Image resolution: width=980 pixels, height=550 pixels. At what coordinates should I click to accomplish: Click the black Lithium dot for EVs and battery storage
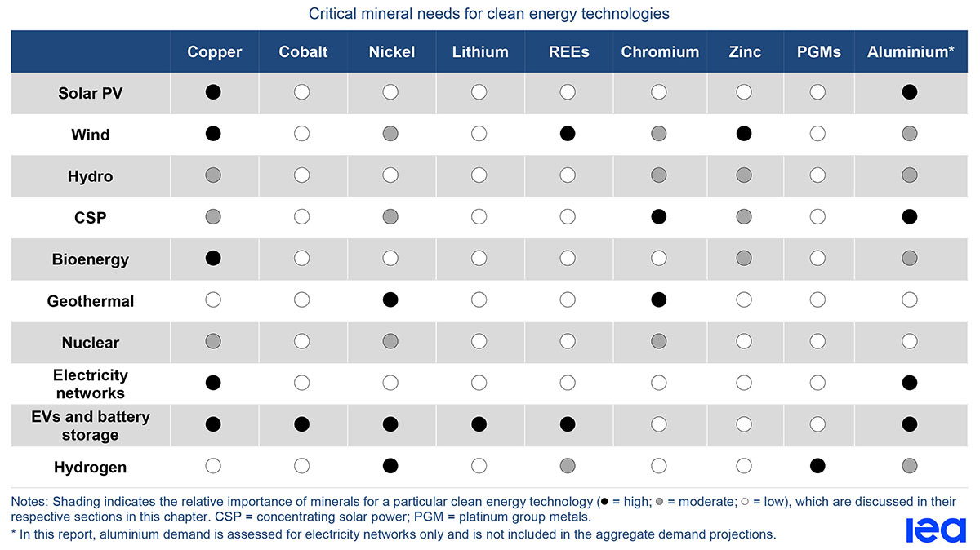[479, 424]
